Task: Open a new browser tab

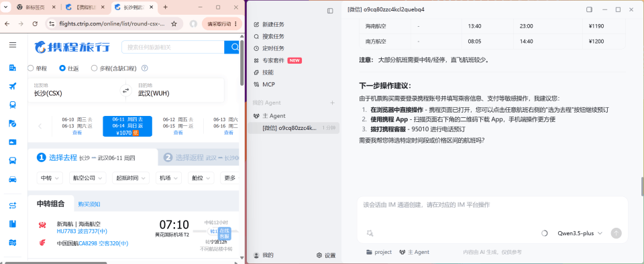Action: (166, 7)
